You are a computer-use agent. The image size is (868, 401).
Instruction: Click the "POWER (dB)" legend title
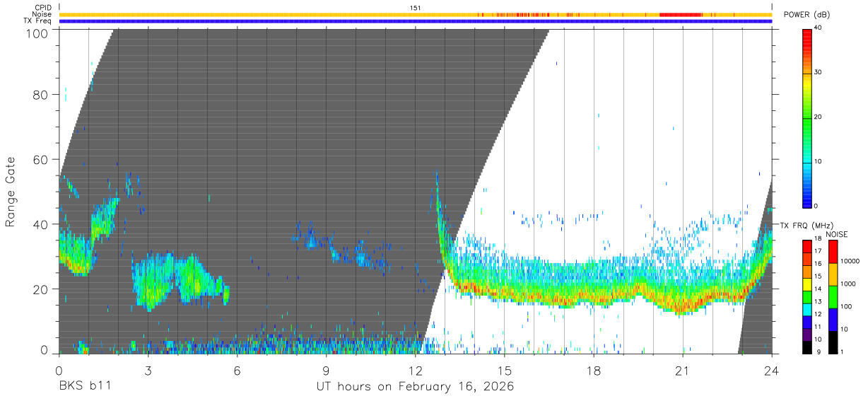(x=807, y=14)
